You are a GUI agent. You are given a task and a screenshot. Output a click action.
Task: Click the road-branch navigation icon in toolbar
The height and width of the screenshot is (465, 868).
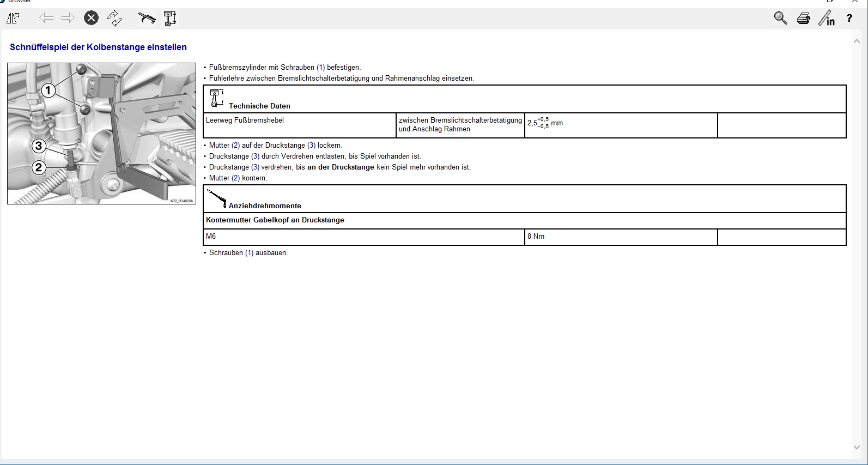point(13,19)
